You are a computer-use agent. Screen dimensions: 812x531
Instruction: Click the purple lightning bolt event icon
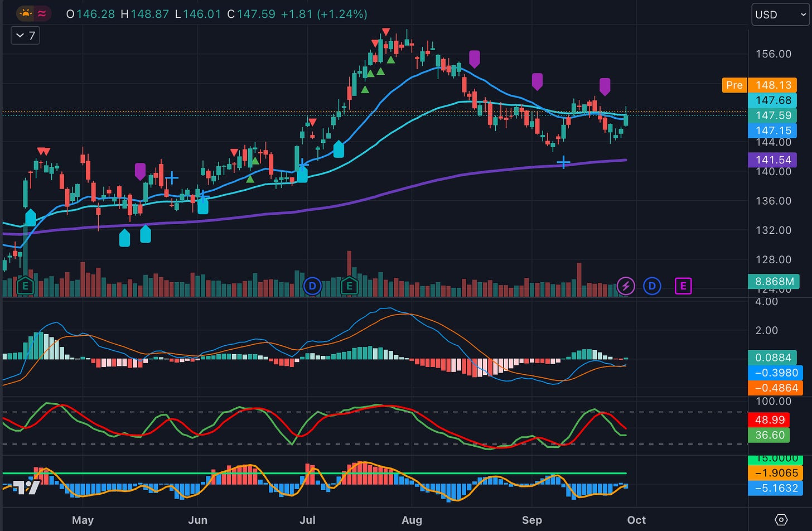click(x=626, y=286)
